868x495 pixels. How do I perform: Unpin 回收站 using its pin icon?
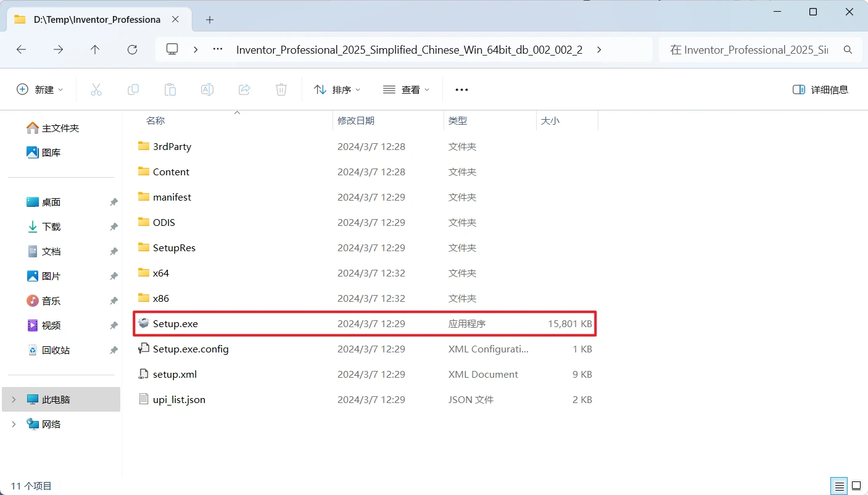pyautogui.click(x=114, y=351)
